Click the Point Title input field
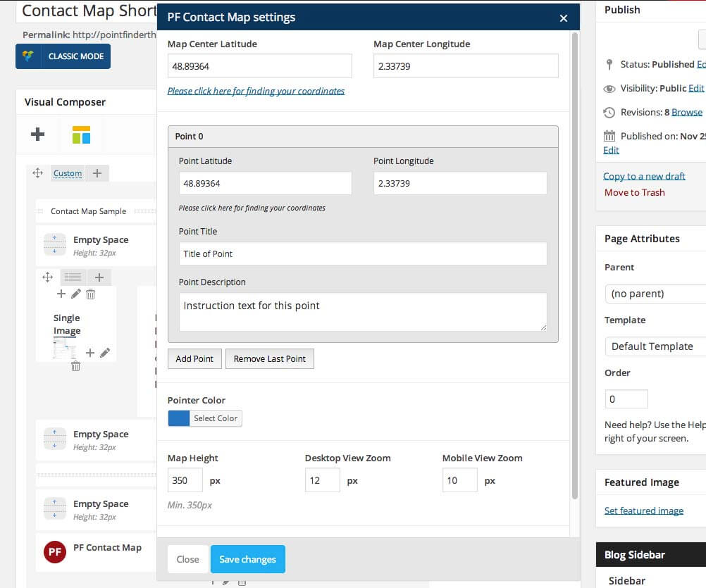 [363, 254]
